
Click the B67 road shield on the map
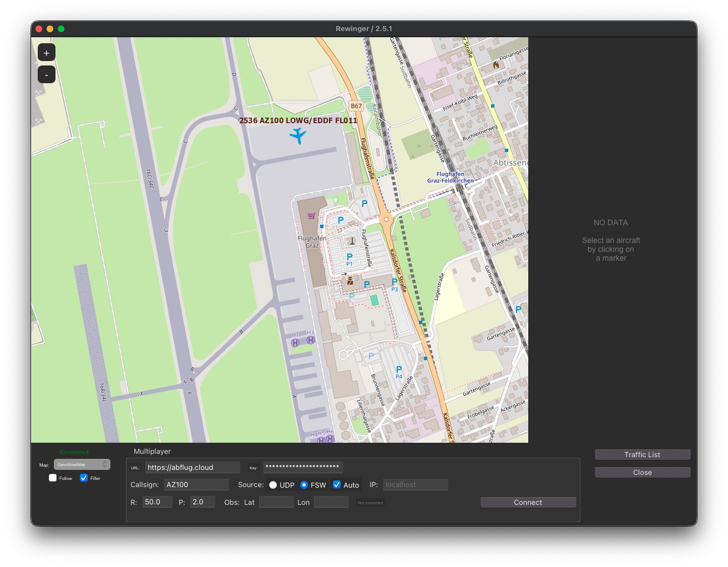click(357, 105)
